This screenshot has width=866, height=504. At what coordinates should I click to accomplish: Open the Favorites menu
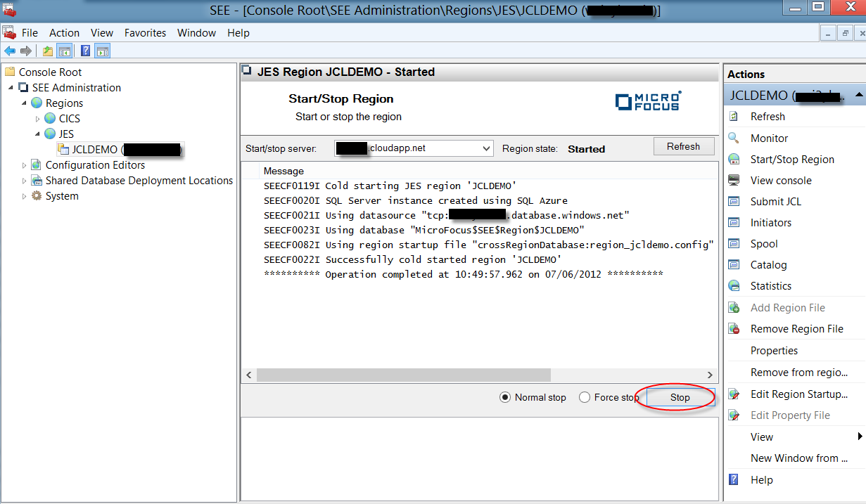click(x=145, y=33)
